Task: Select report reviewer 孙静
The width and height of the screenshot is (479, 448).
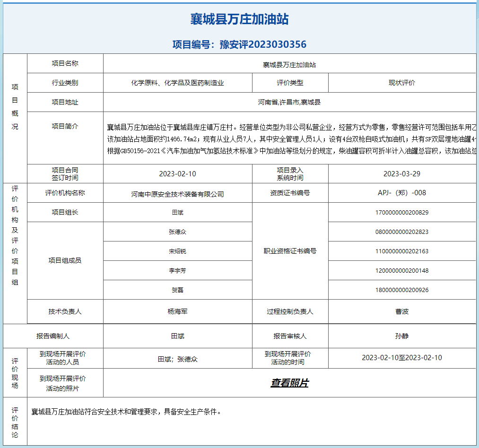Action: coord(402,336)
